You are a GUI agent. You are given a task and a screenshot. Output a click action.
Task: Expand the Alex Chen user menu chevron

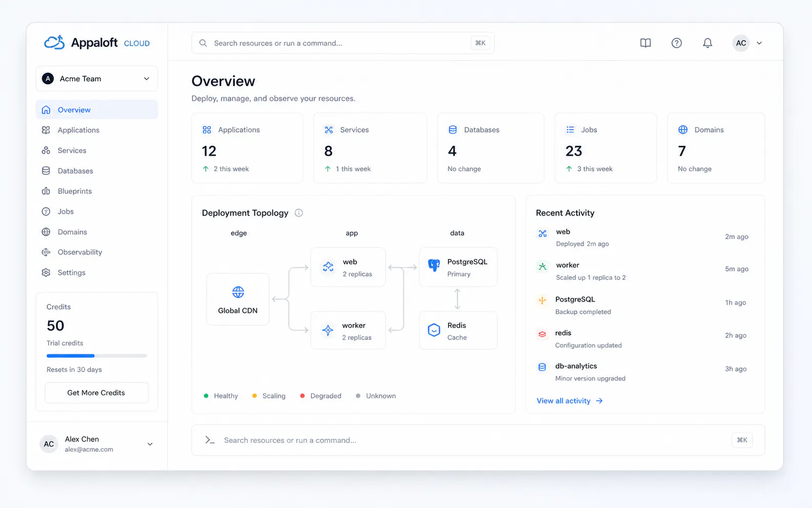pos(150,444)
